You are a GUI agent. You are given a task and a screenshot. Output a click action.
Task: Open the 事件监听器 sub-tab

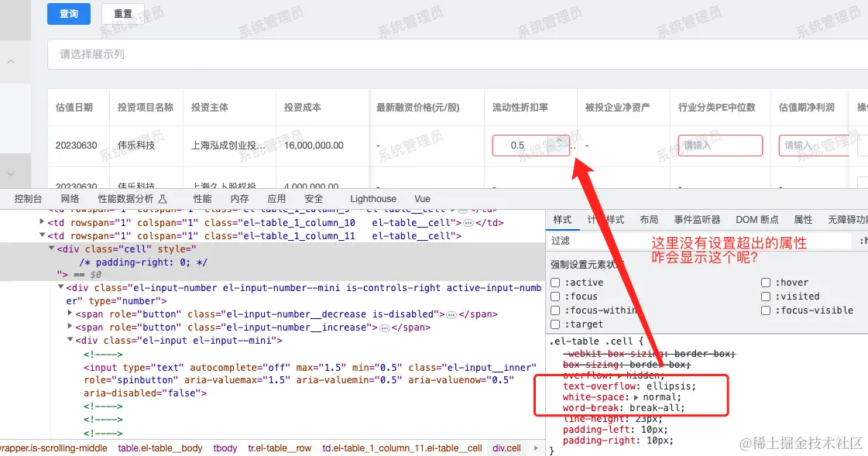tap(697, 220)
